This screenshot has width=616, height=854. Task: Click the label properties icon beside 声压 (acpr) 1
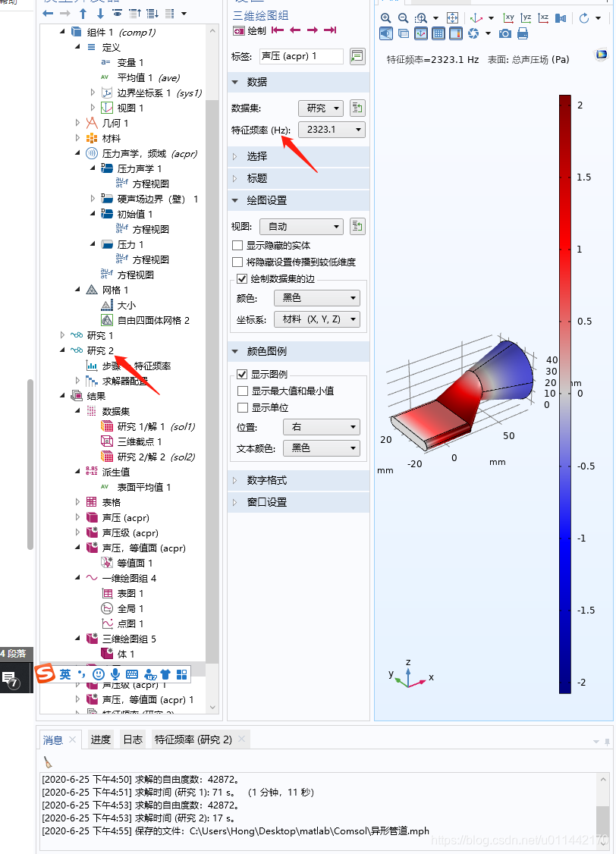tap(357, 56)
